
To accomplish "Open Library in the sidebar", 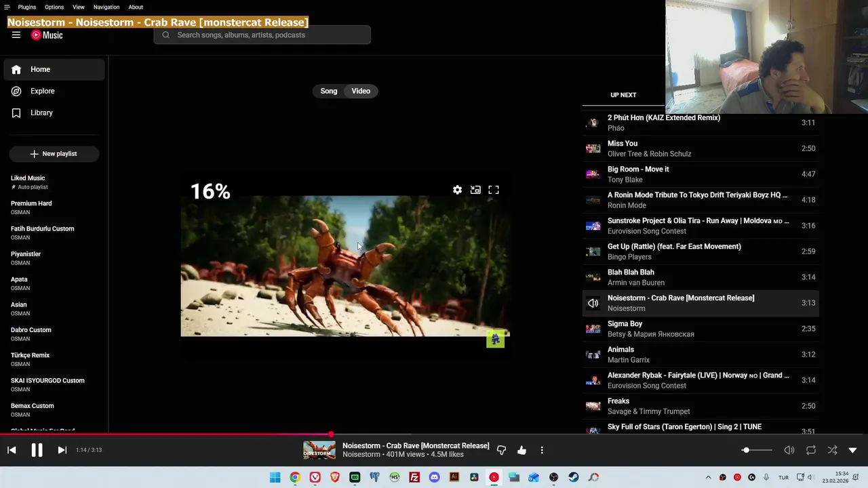I will point(54,113).
